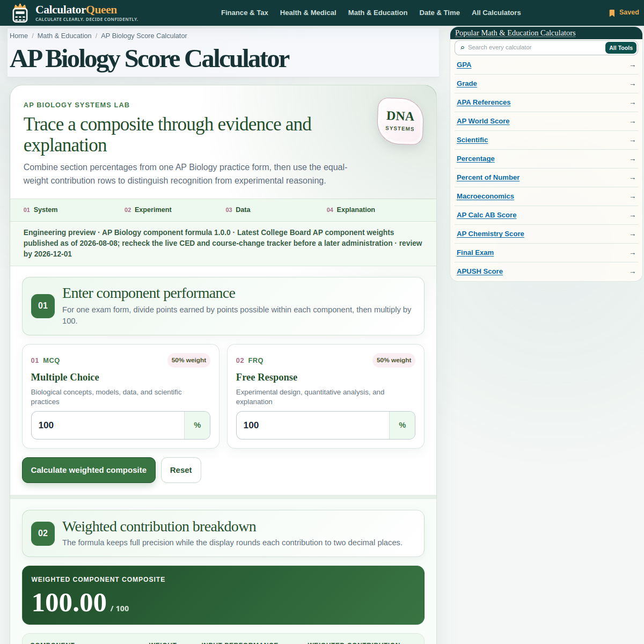Jump to the 04 Explanation step

pyautogui.click(x=351, y=210)
